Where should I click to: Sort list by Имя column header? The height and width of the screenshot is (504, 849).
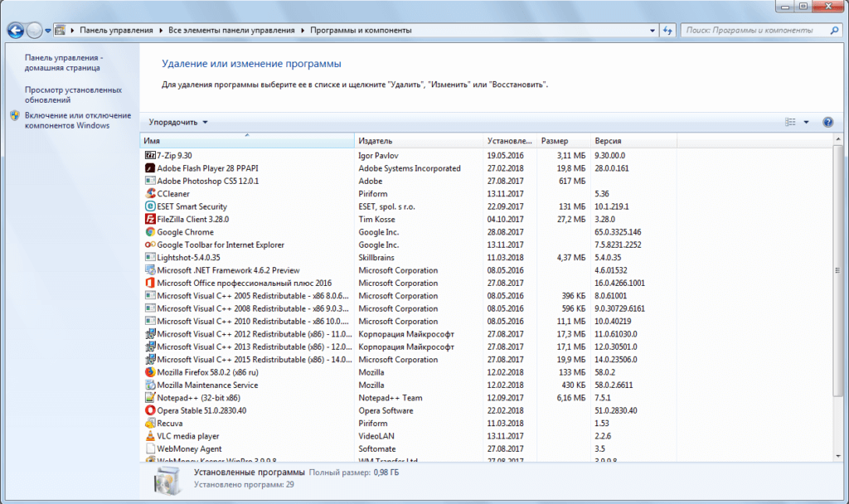point(247,141)
